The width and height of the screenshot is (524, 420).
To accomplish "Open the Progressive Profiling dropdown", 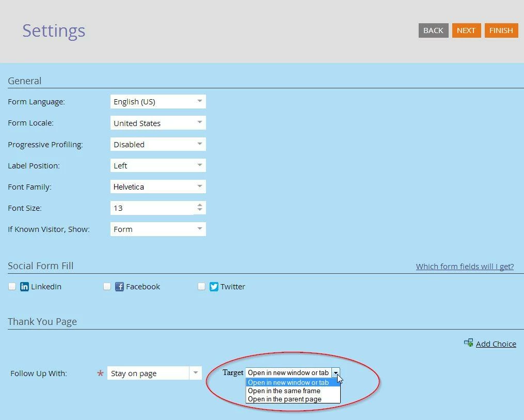I will pos(158,144).
